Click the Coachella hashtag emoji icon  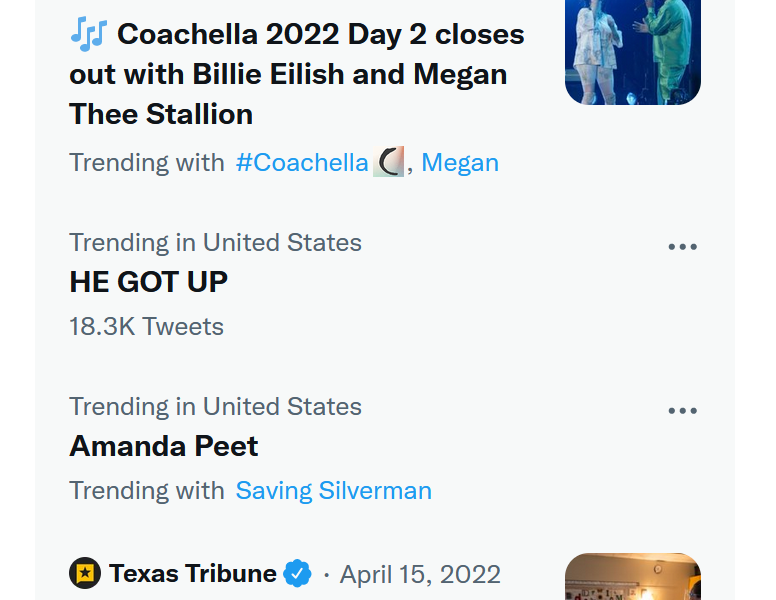coord(388,162)
